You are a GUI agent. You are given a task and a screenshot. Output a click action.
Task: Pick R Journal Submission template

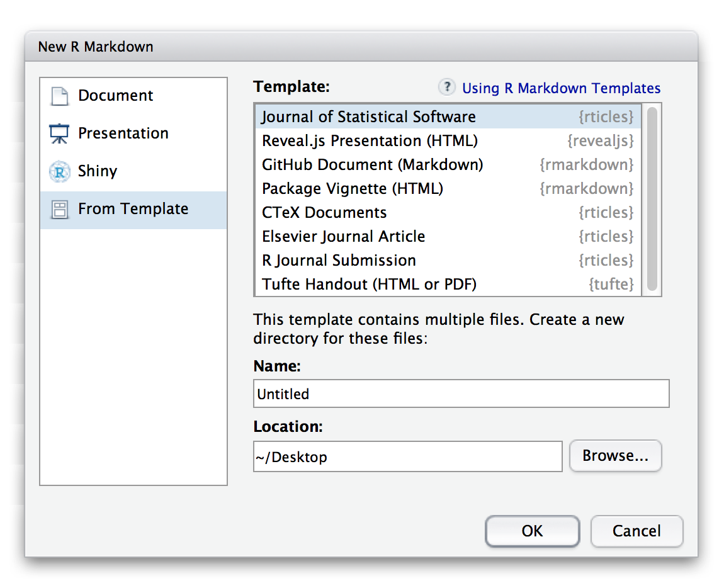point(448,261)
